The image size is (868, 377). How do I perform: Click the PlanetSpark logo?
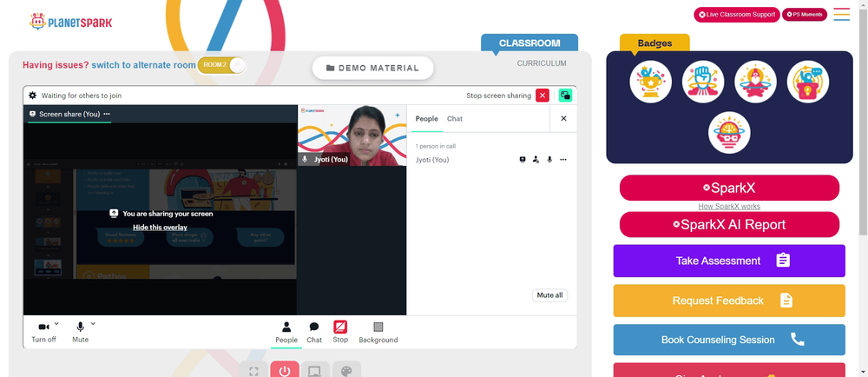[x=71, y=22]
